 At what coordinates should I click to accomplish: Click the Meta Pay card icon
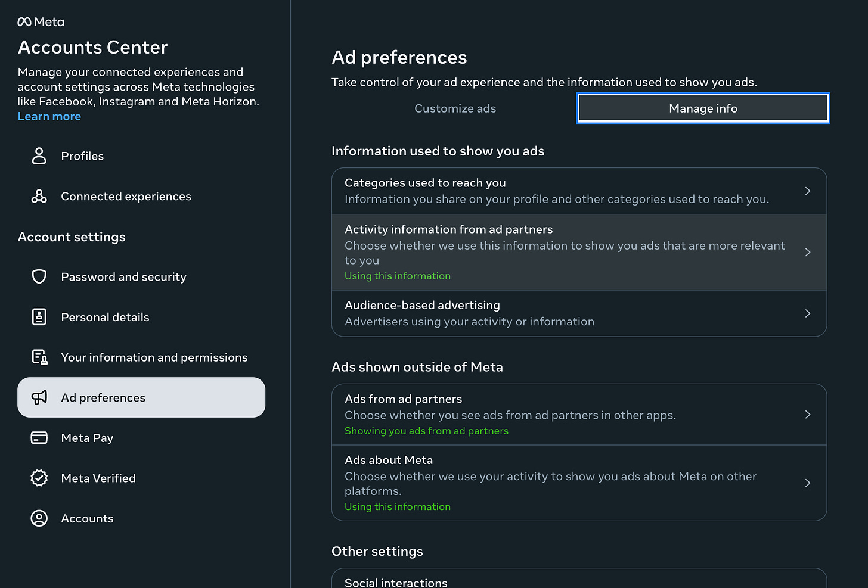pos(39,438)
